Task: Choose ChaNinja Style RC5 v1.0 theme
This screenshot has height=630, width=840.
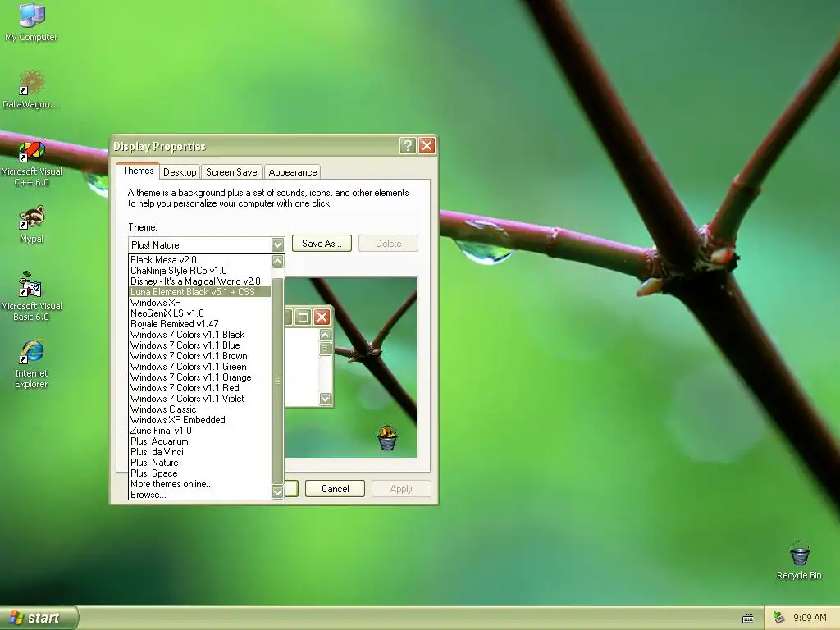Action: pyautogui.click(x=200, y=271)
